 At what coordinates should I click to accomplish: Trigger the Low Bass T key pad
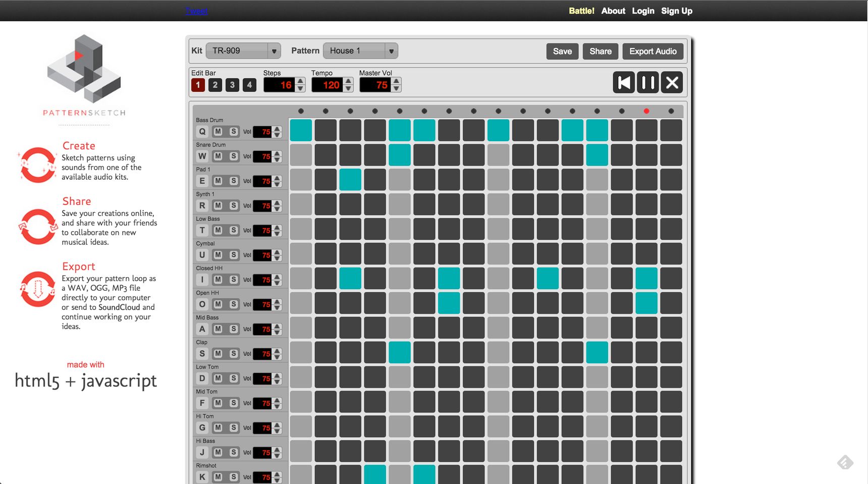coord(202,230)
